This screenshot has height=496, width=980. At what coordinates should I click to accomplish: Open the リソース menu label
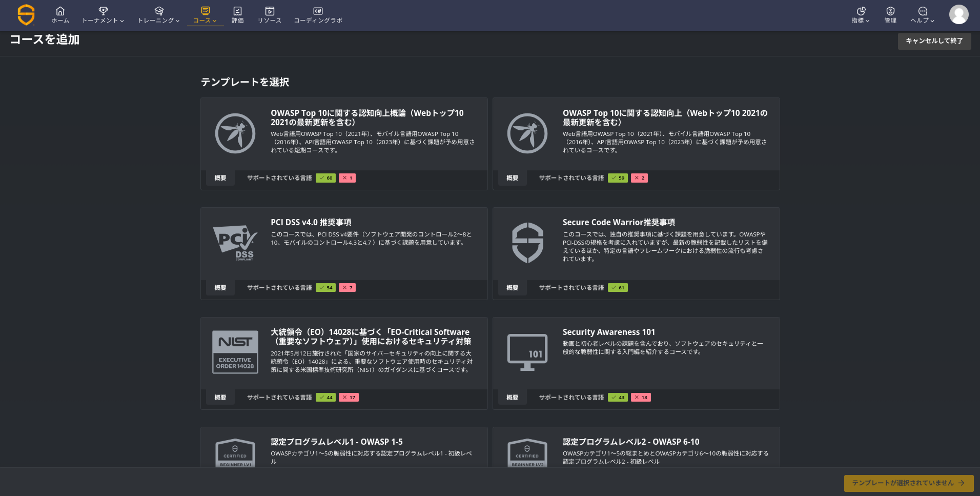coord(270,21)
